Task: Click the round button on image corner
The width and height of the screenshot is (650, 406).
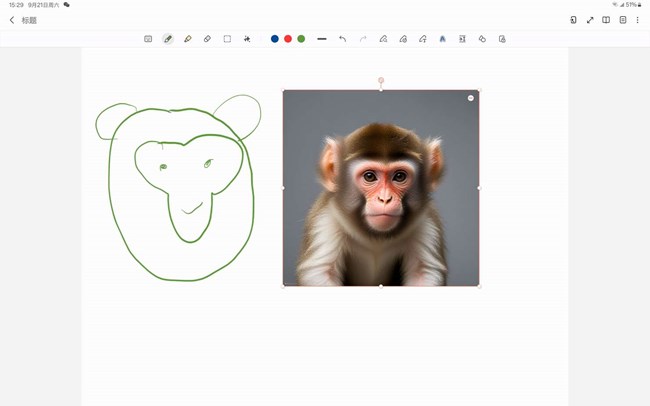Action: [471, 98]
